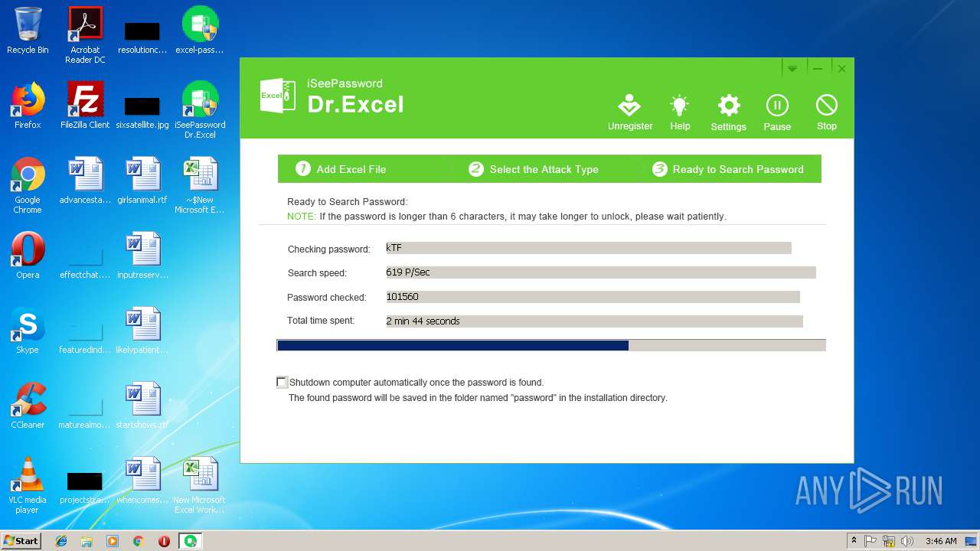Open Opera from the taskbar

tap(164, 541)
